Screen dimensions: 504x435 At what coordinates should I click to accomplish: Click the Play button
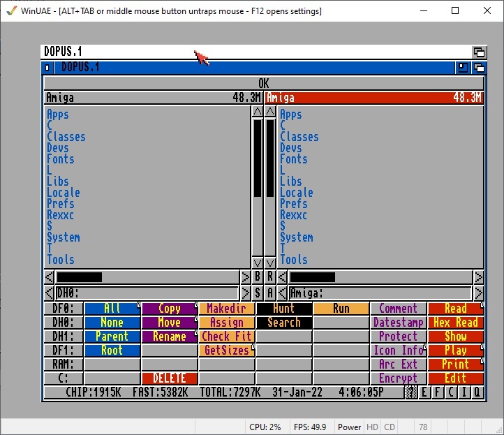pyautogui.click(x=456, y=350)
